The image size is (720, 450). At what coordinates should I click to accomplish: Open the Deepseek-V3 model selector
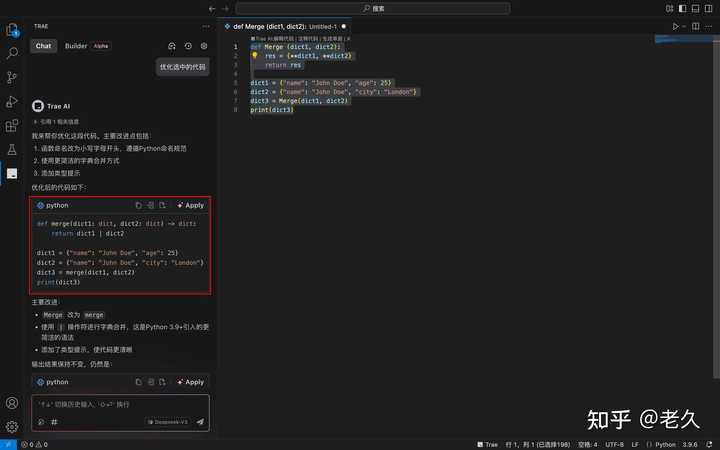[x=167, y=422]
